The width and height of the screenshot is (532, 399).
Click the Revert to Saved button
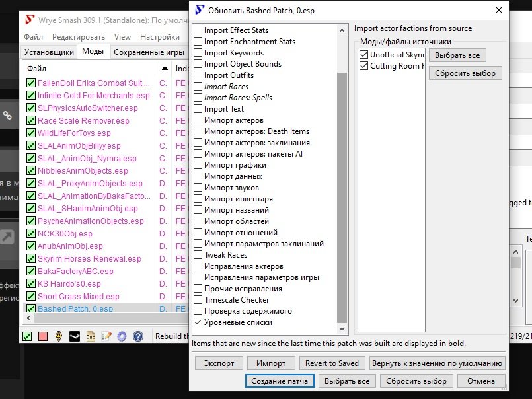click(332, 363)
